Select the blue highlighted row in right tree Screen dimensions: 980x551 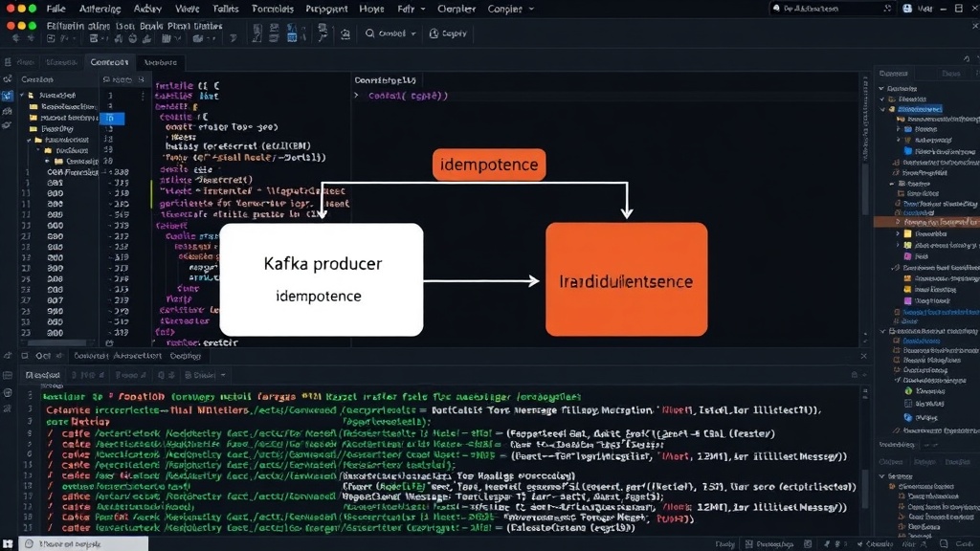pos(919,109)
